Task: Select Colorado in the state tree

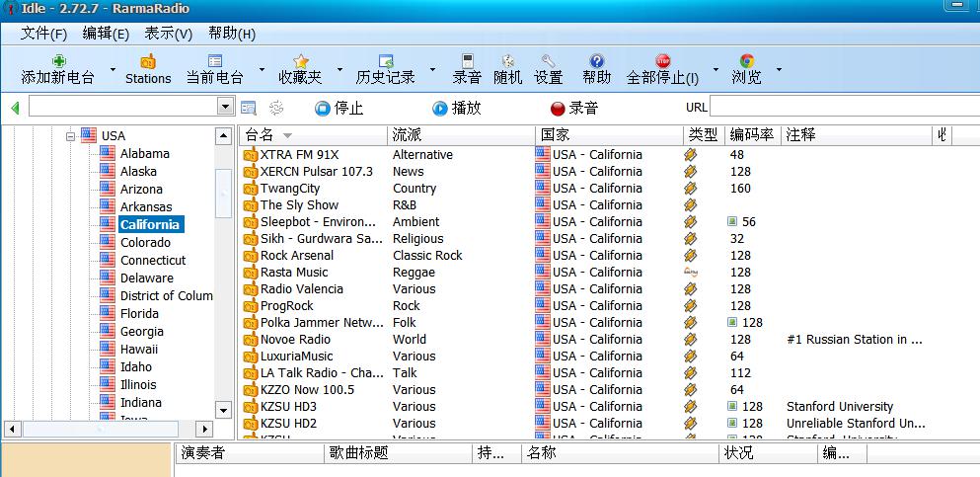Action: (x=145, y=243)
